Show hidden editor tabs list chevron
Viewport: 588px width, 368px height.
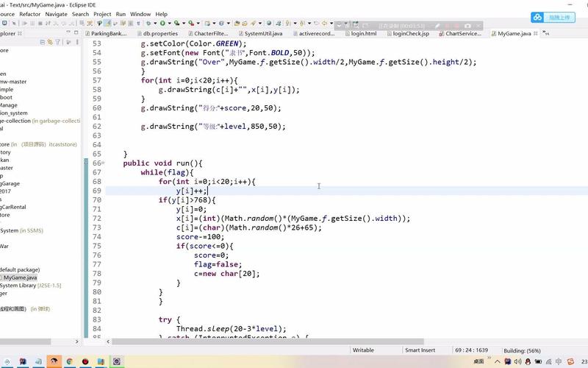tap(545, 33)
